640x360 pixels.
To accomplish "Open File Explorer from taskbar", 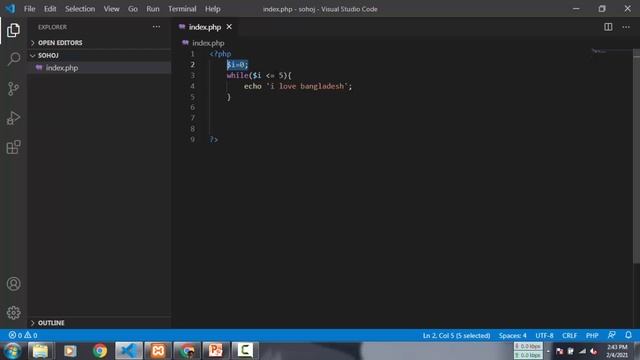I will click(x=40, y=351).
